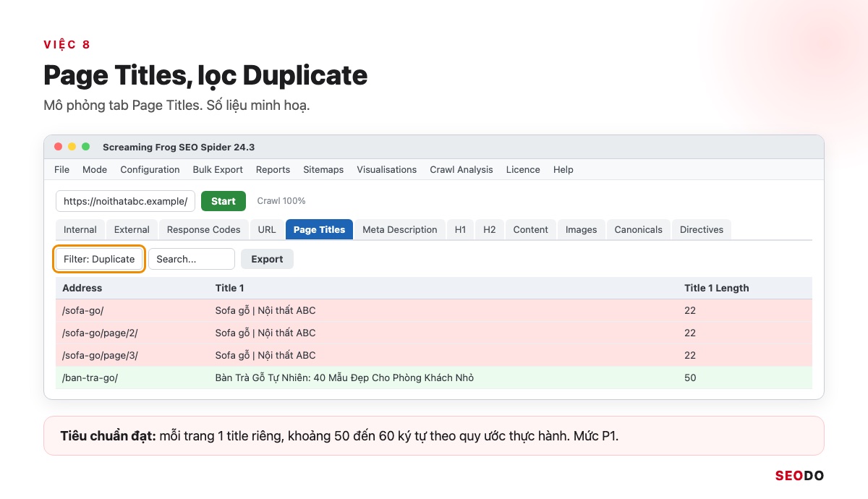Sort by Title 1 Length column header

coord(717,288)
